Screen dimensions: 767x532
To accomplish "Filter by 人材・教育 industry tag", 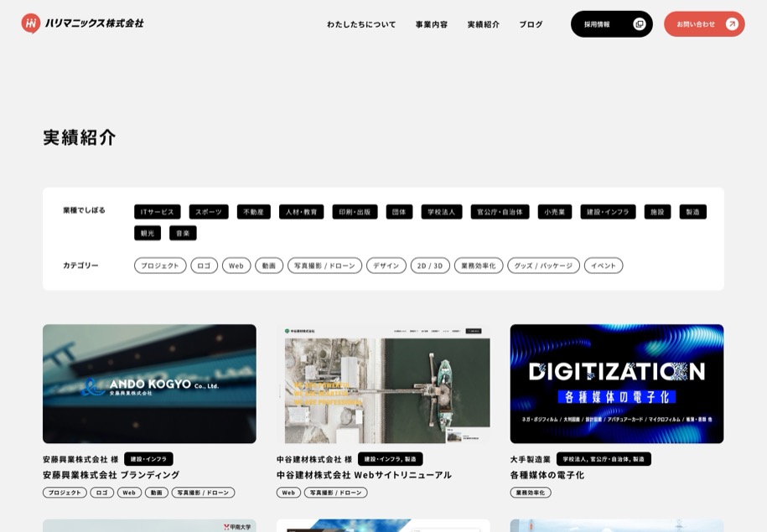I will coord(301,212).
